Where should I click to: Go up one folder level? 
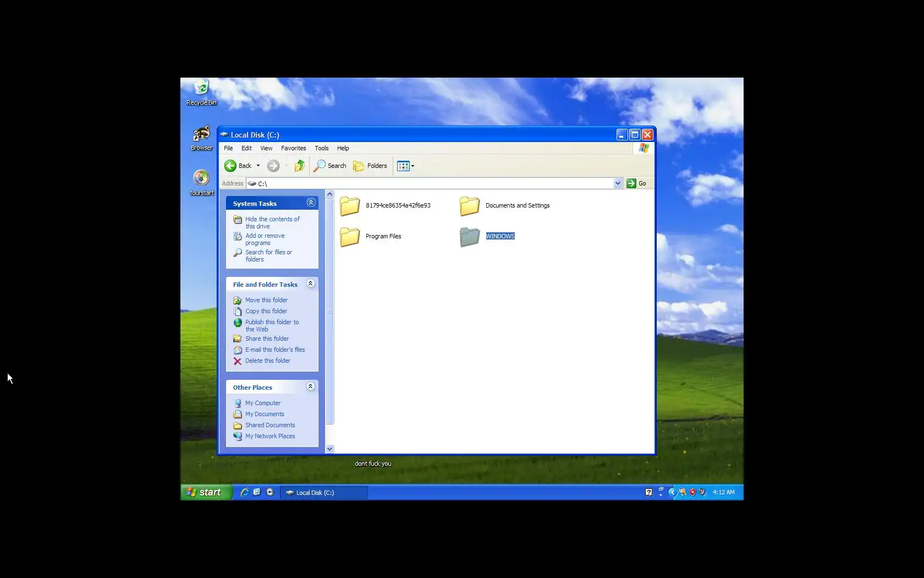pyautogui.click(x=300, y=166)
